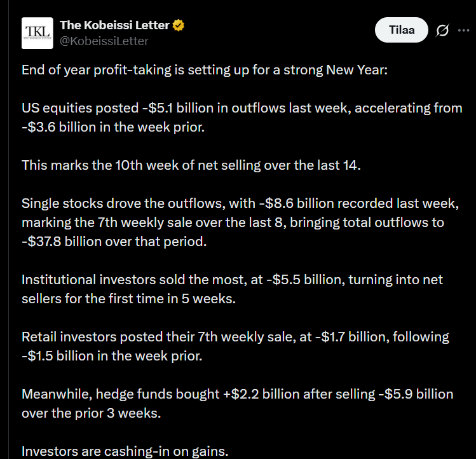Click the line starting 'Retail investors posted'
This screenshot has width=476, height=459.
coord(235,337)
